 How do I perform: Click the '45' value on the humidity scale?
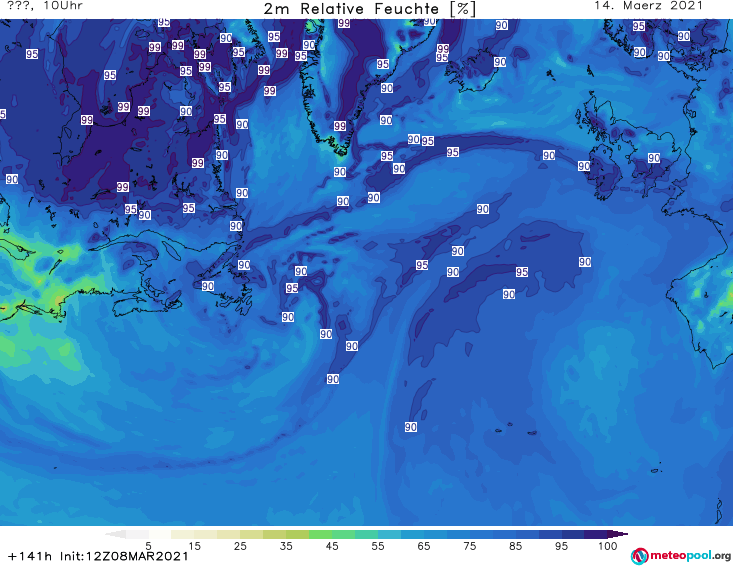click(332, 546)
